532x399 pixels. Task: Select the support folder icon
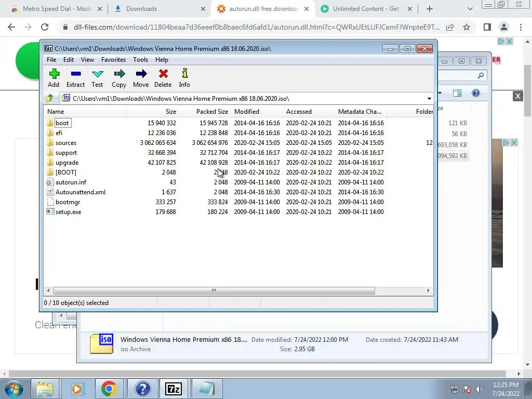[x=50, y=152]
